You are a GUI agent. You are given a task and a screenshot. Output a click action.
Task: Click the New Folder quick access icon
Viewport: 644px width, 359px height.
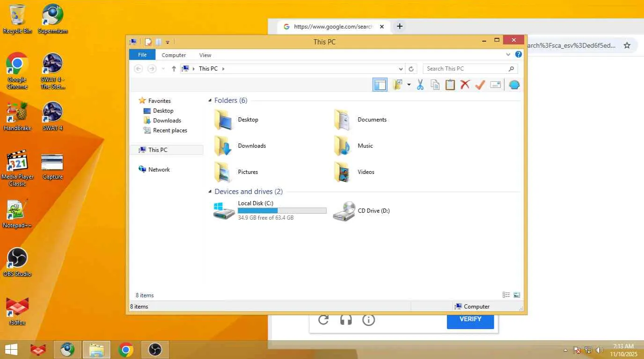coord(158,42)
